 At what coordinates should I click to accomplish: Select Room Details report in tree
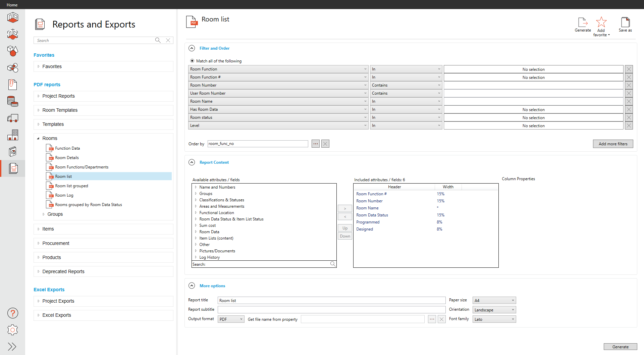pos(67,158)
